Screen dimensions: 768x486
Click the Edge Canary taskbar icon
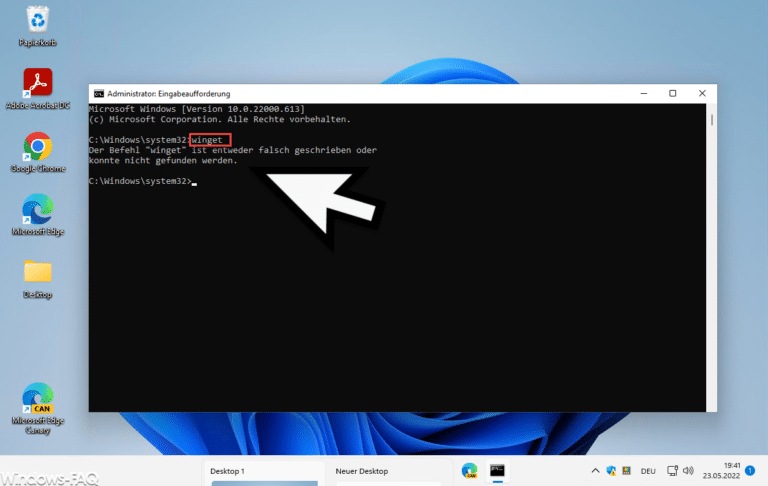pyautogui.click(x=469, y=470)
